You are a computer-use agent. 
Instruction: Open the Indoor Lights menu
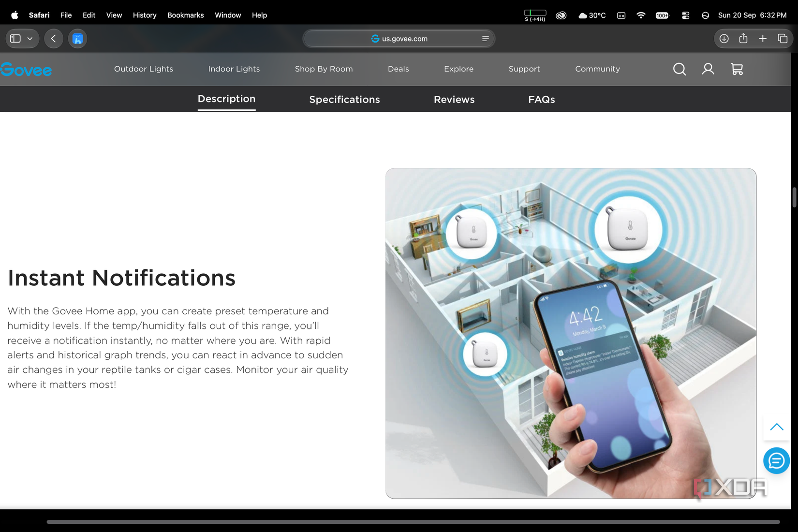(234, 69)
